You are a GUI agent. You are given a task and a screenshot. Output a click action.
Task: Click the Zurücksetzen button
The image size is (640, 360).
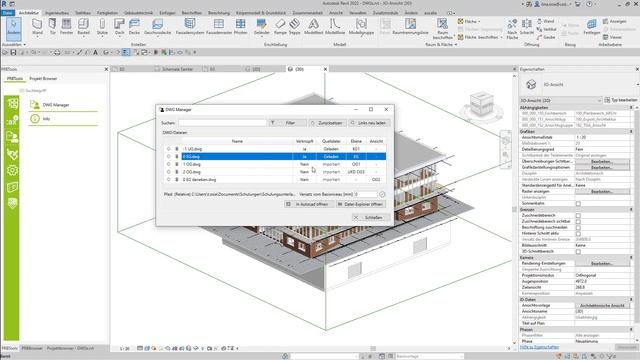point(327,123)
